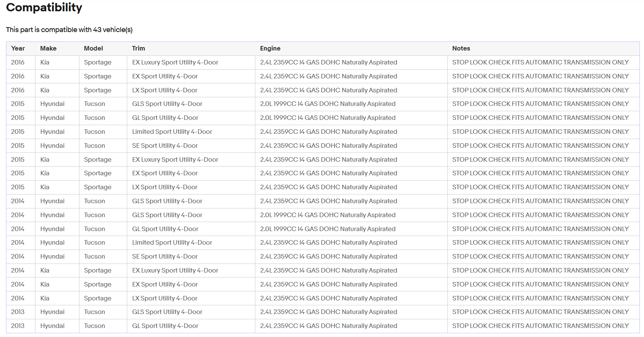Image resolution: width=644 pixels, height=337 pixels.
Task: Select the 2013 Tucson "GL Sport Utility 4-Door" trim
Action: tap(165, 326)
